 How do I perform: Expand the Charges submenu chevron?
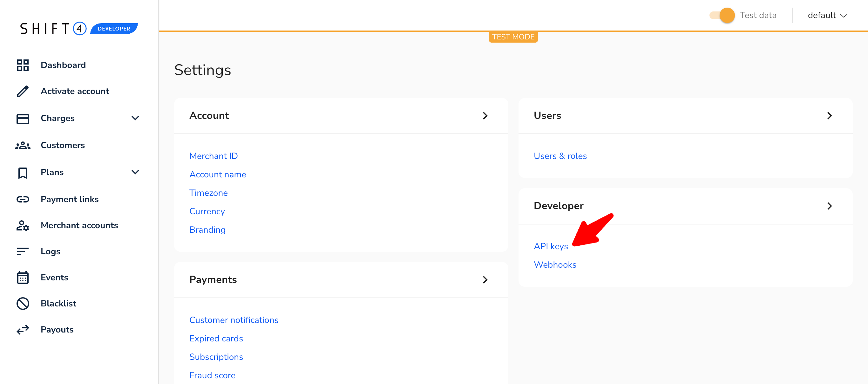pyautogui.click(x=135, y=118)
